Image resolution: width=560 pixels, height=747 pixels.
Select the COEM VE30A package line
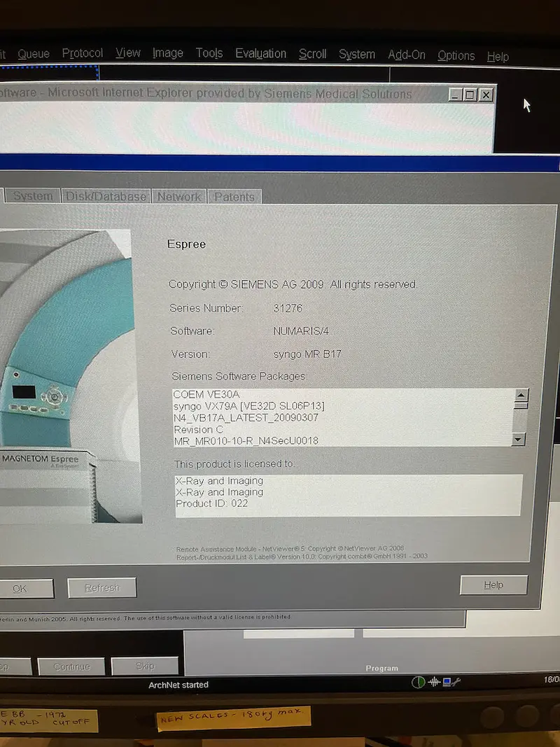tap(206, 394)
